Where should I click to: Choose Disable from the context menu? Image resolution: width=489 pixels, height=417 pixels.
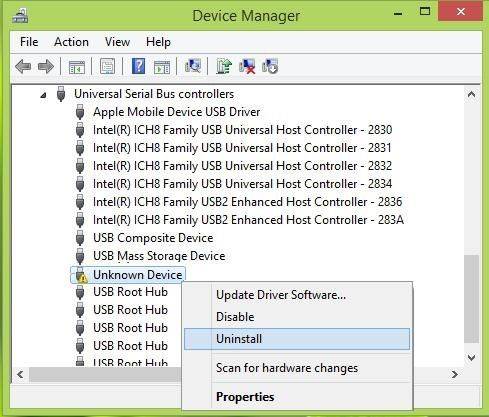click(x=297, y=317)
